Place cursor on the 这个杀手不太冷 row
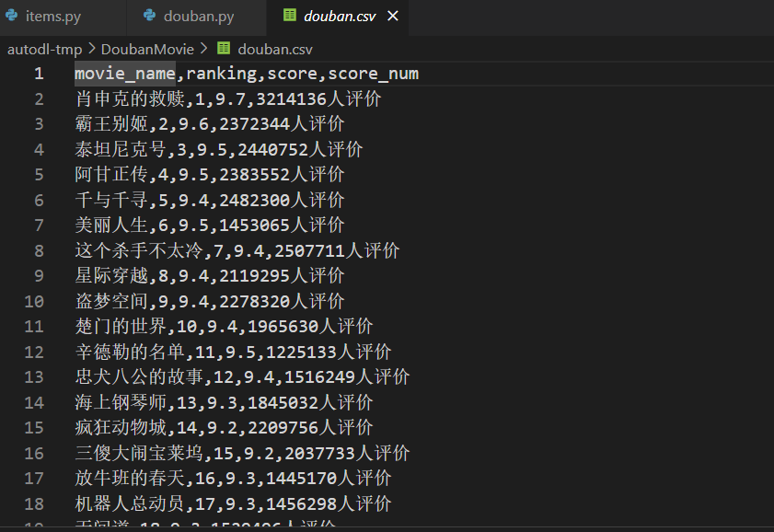Screen dimensions: 774x532 237,250
